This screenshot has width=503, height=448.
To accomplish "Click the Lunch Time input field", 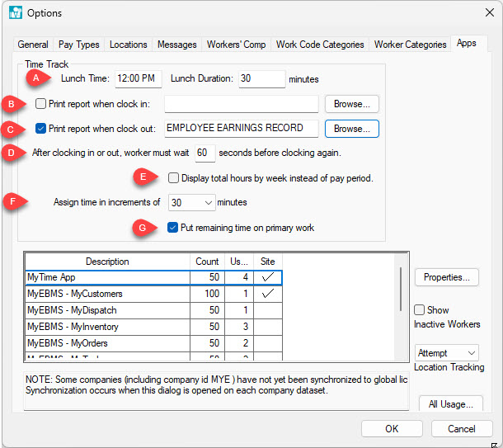I will (x=138, y=79).
